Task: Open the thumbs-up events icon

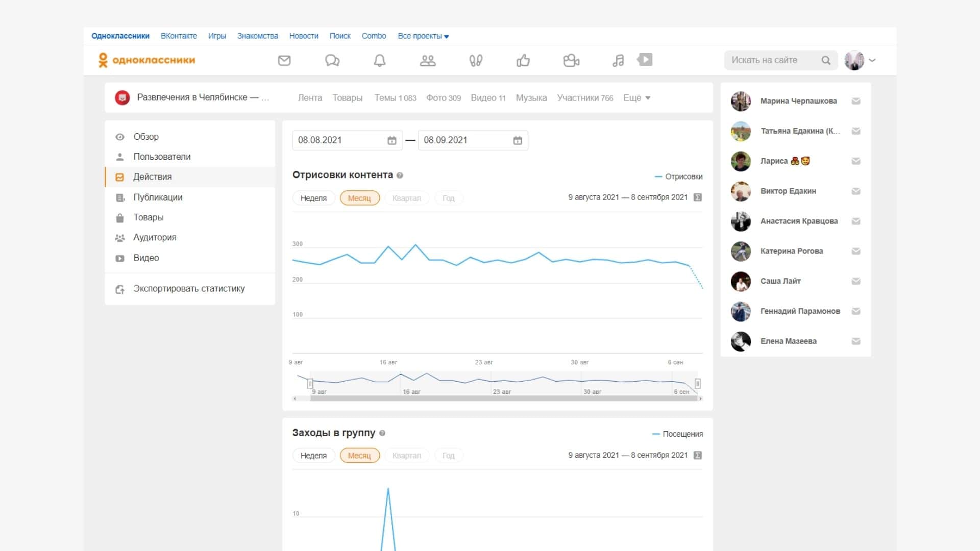Action: tap(523, 61)
